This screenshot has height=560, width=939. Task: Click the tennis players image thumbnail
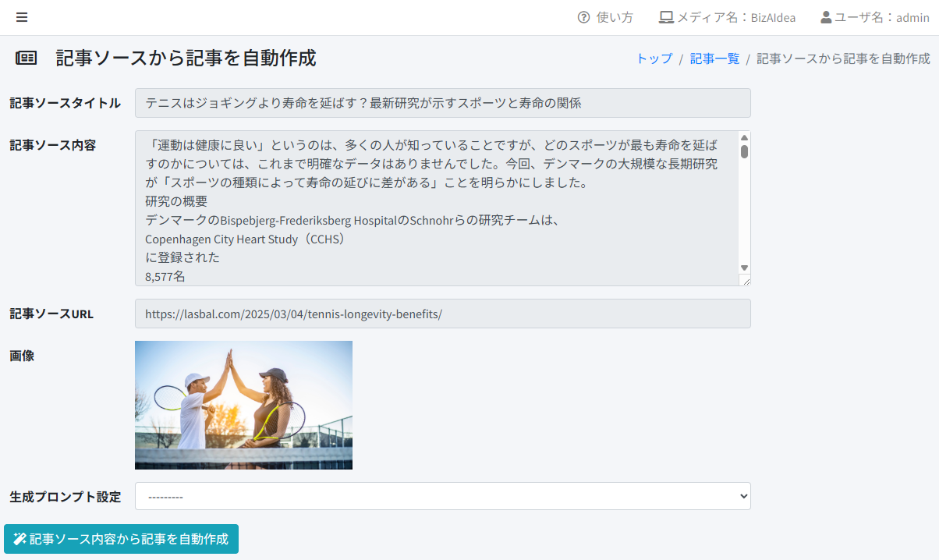tap(243, 405)
